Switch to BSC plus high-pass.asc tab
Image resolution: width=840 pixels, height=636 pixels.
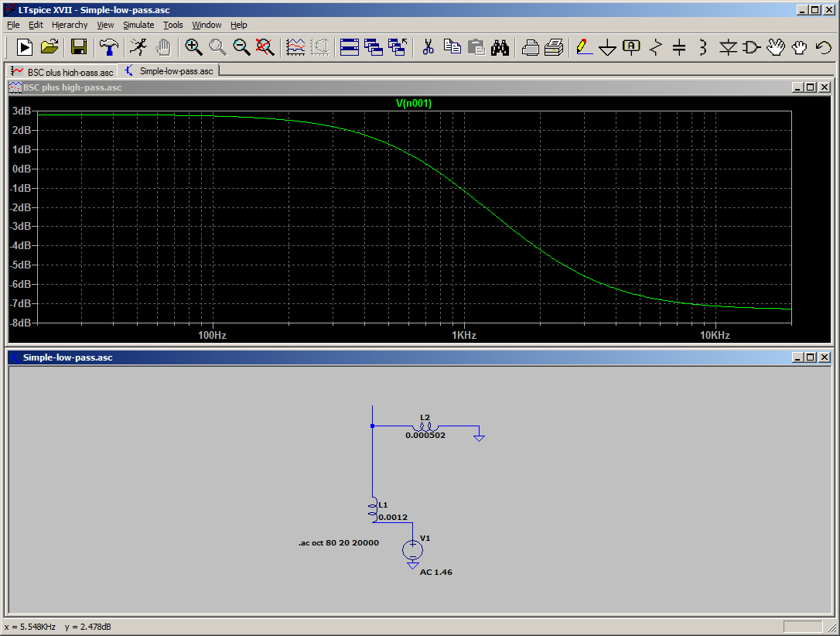point(62,71)
